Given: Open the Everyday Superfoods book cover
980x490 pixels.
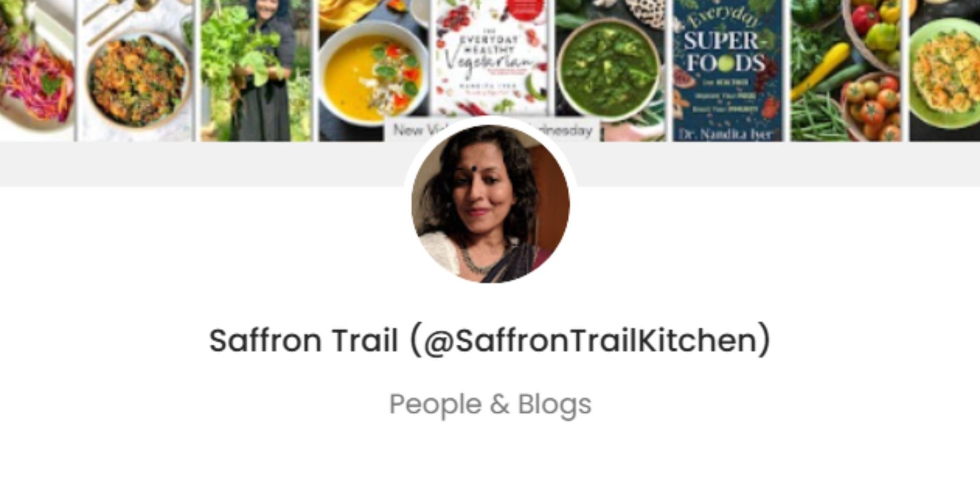Looking at the screenshot, I should 727,70.
